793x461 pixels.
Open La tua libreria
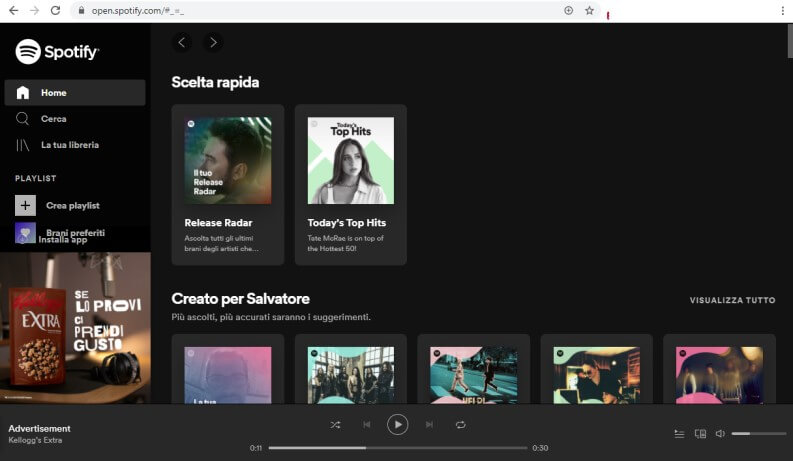pos(70,145)
